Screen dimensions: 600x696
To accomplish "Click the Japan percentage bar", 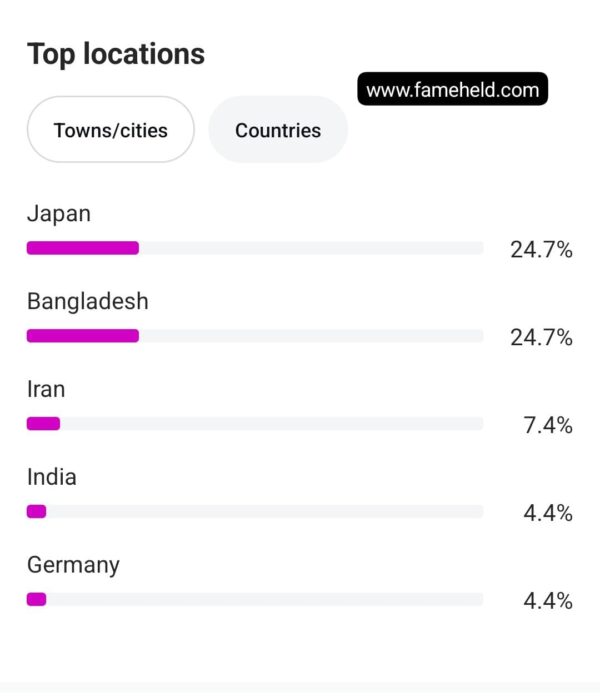I will point(255,248).
